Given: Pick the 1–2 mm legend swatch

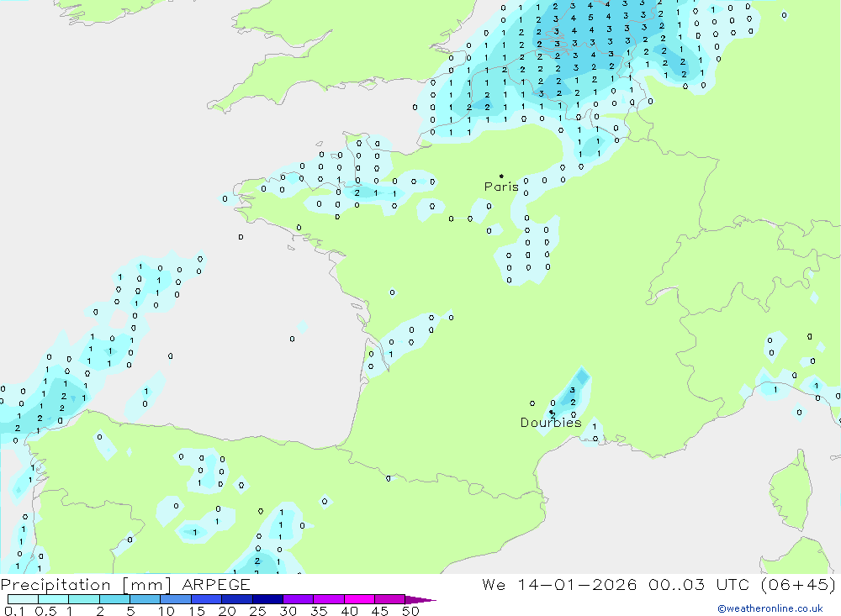Looking at the screenshot, I should 84,599.
